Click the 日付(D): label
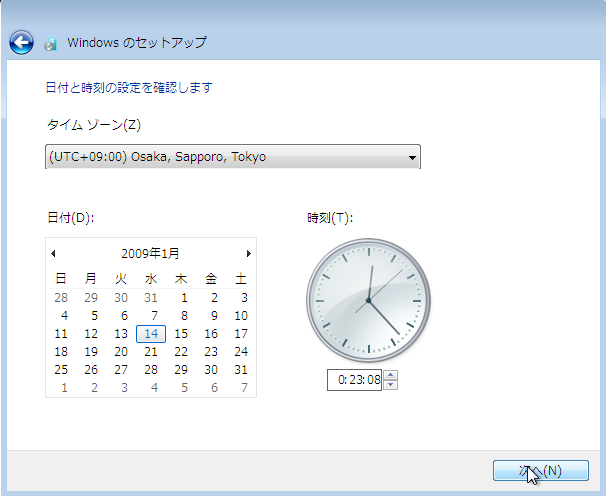606x496 pixels. point(70,218)
